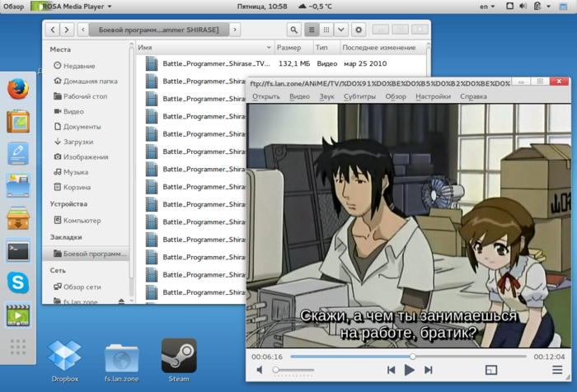Open the player's Обзор menu

[396, 96]
